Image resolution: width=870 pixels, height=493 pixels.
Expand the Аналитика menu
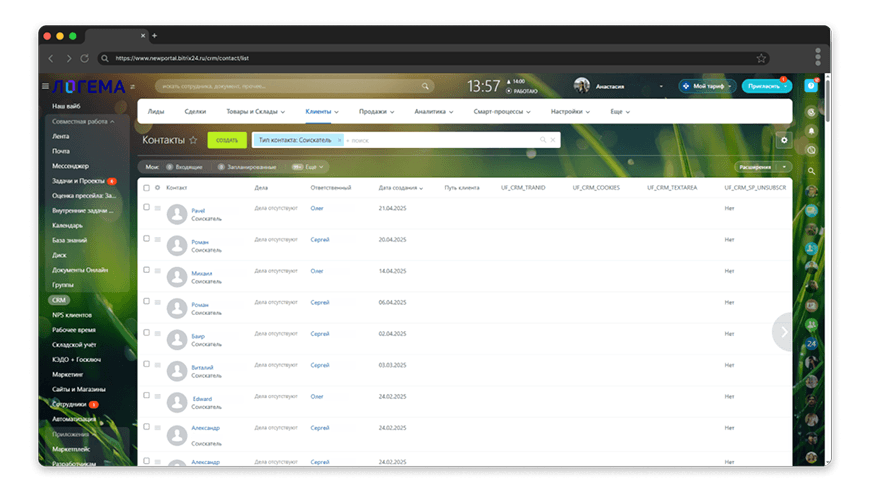point(434,112)
